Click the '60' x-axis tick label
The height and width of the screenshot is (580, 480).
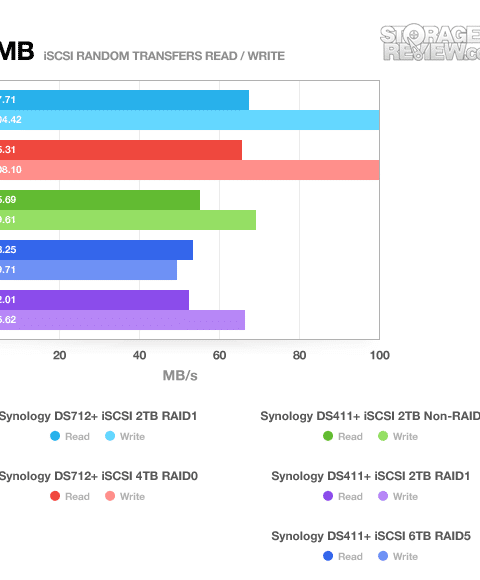219,355
